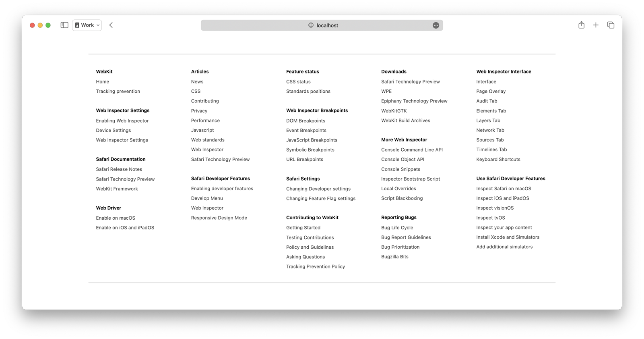Open the Asking Questions link
The width and height of the screenshot is (644, 339).
305,257
